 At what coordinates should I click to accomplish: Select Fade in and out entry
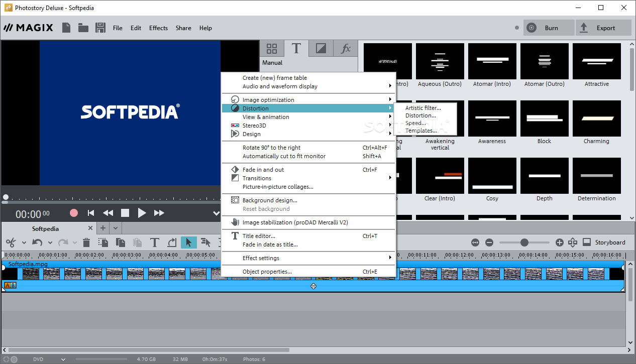pyautogui.click(x=309, y=170)
